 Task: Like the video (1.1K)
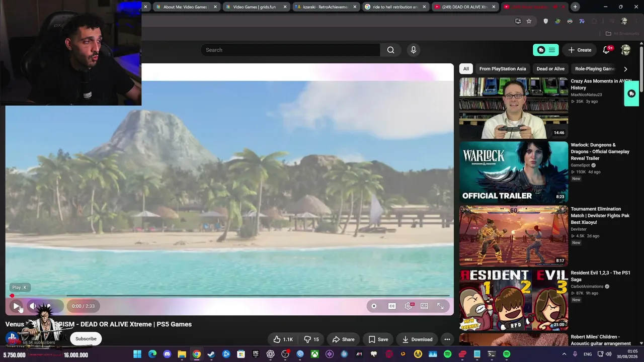283,339
